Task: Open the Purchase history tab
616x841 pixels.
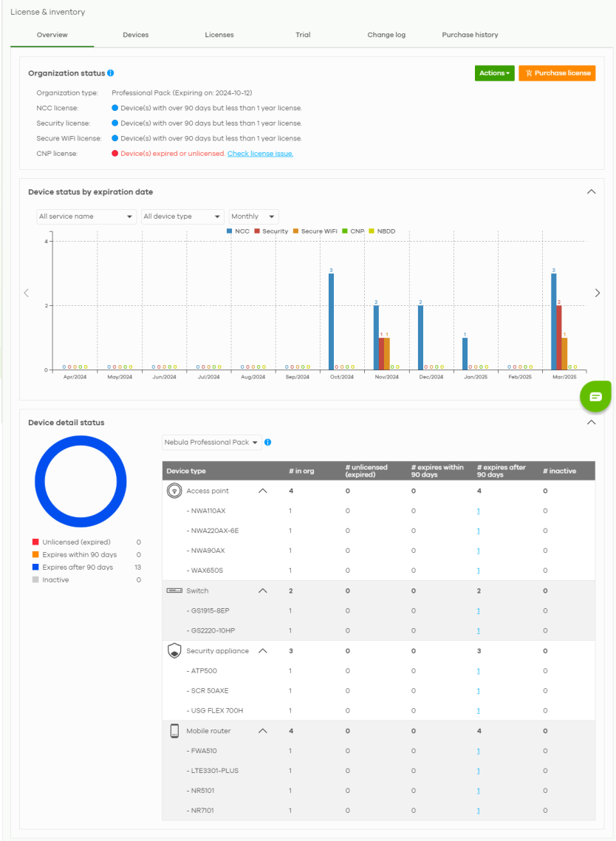Action: coord(470,35)
